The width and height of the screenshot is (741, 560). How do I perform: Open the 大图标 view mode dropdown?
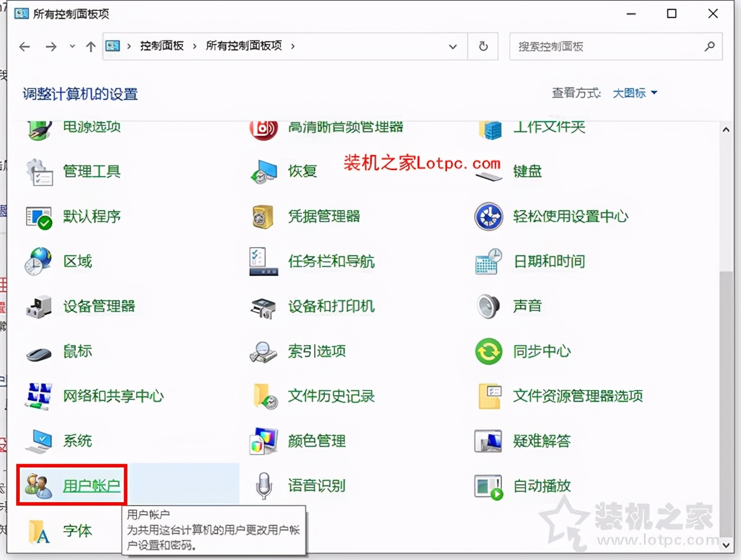pyautogui.click(x=634, y=93)
